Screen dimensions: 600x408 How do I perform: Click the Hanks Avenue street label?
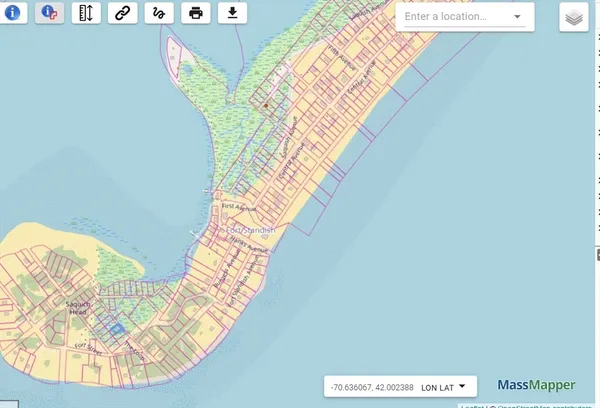coord(248,244)
